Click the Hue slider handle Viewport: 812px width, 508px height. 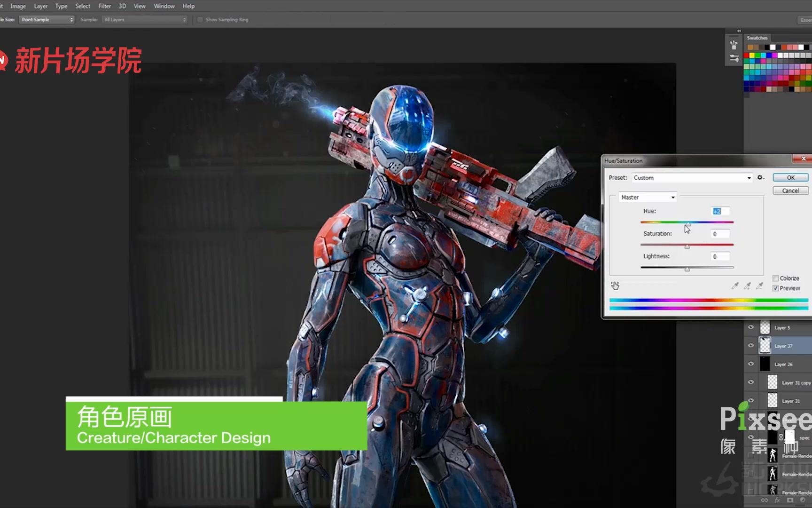688,223
